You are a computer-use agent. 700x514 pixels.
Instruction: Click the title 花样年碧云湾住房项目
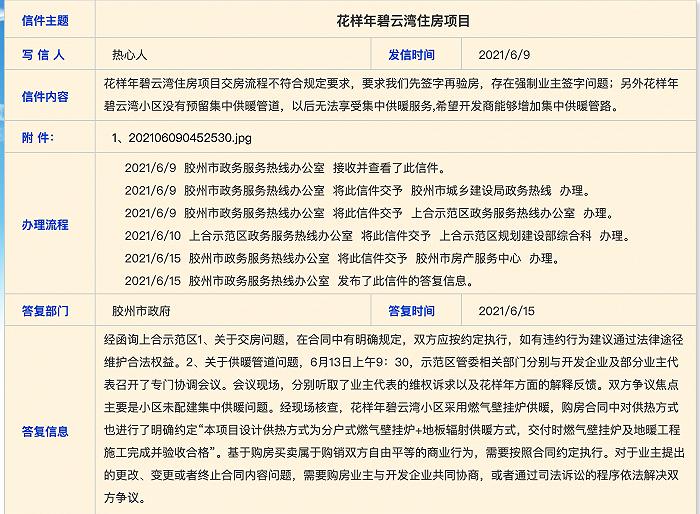(403, 21)
